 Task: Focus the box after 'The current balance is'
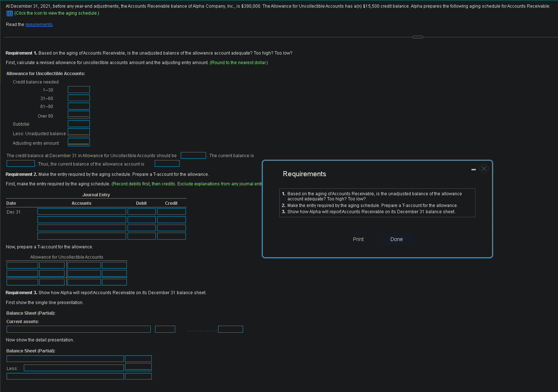(21, 163)
